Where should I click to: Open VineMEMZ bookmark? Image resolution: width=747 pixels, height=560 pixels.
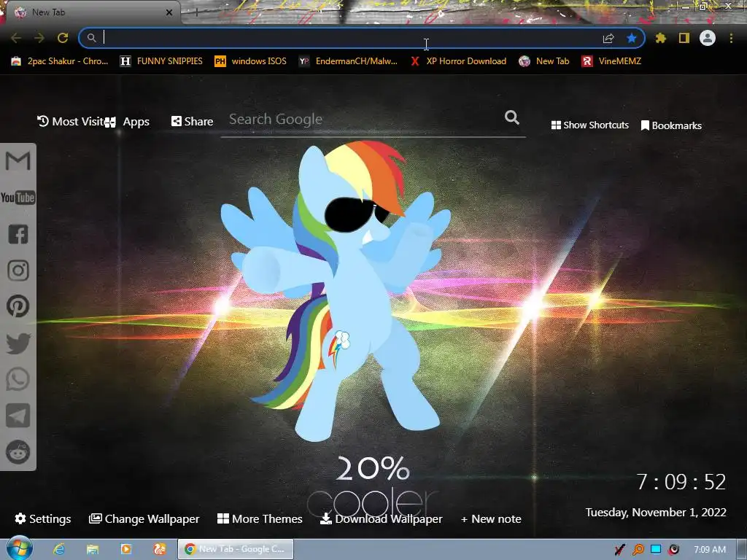pos(611,61)
